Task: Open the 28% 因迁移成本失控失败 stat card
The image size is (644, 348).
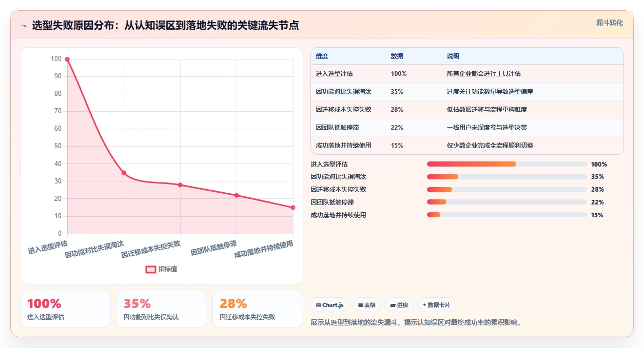Action: point(258,309)
